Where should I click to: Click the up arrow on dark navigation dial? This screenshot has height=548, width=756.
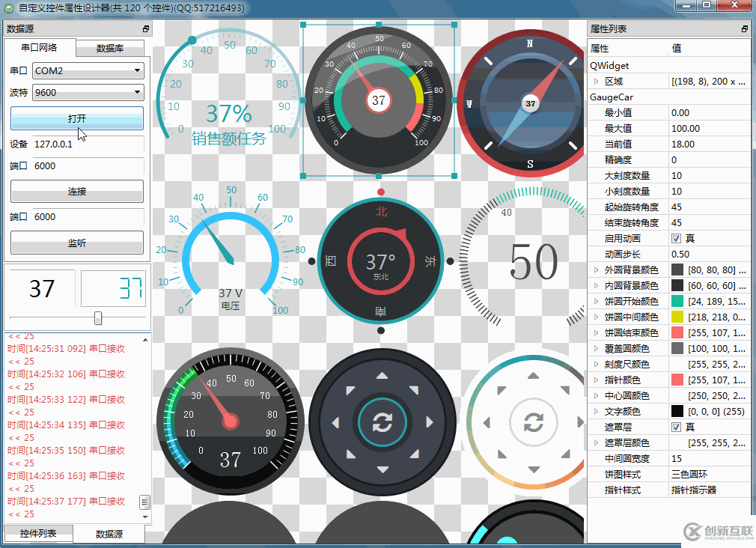click(382, 375)
